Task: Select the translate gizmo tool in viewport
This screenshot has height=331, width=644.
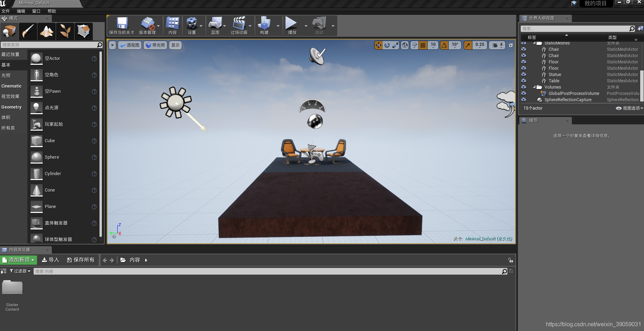Action: 379,45
